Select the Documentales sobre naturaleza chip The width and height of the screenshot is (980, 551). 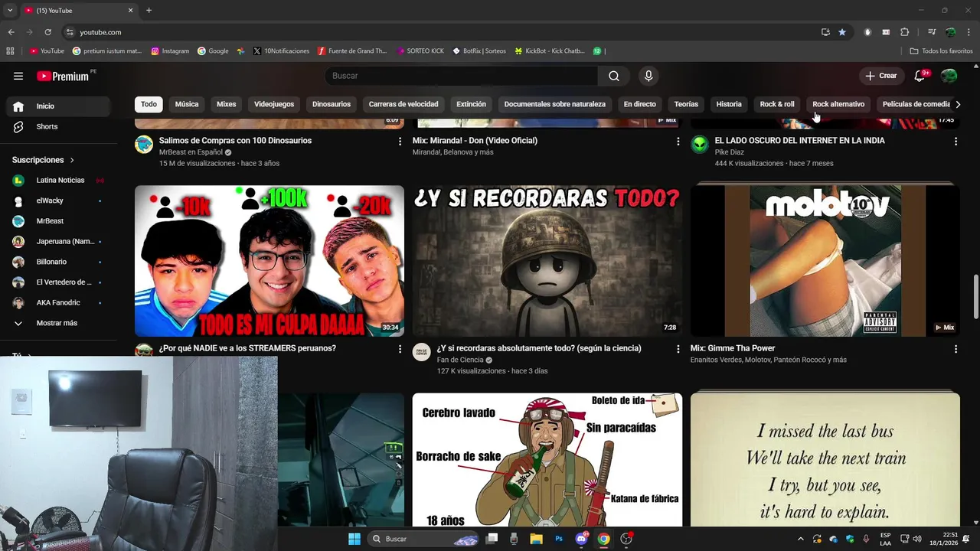[555, 104]
